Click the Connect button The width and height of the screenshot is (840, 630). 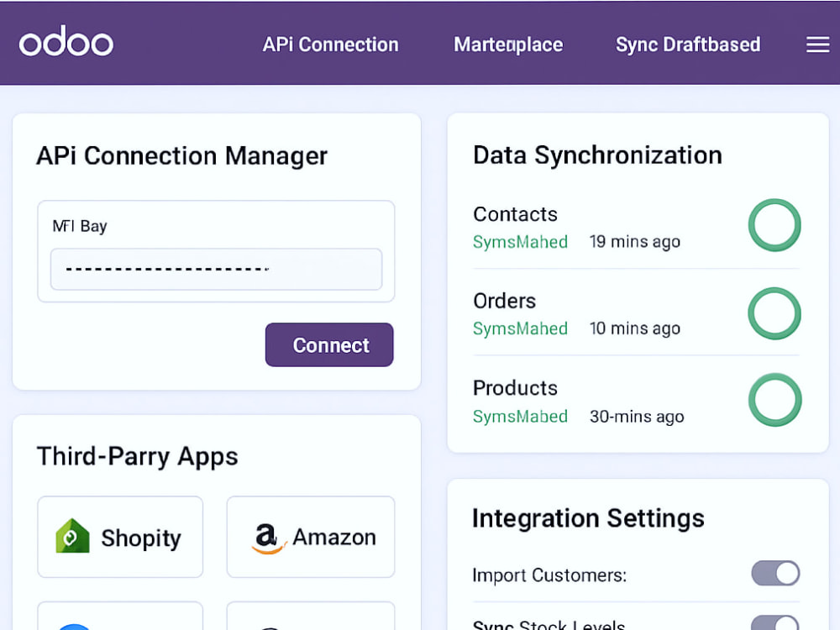tap(329, 345)
